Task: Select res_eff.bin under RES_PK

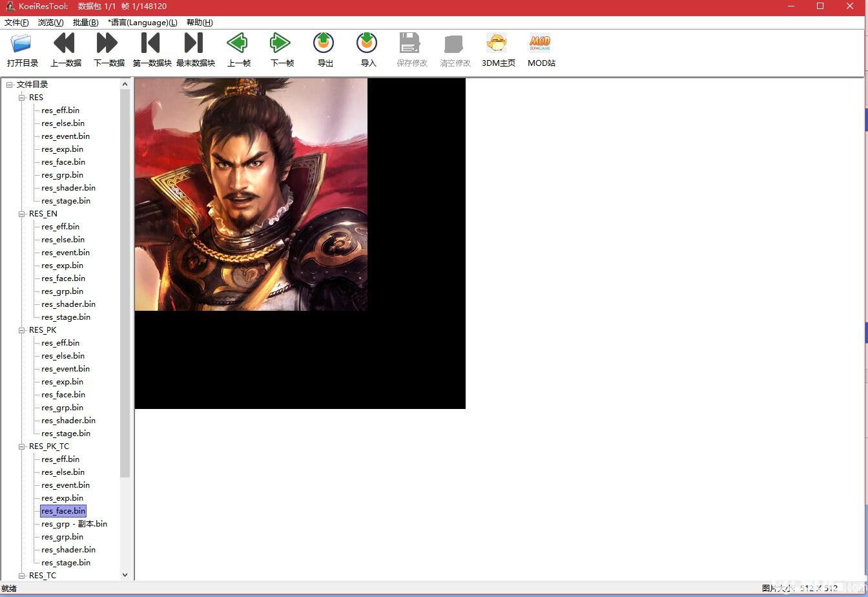Action: point(61,343)
